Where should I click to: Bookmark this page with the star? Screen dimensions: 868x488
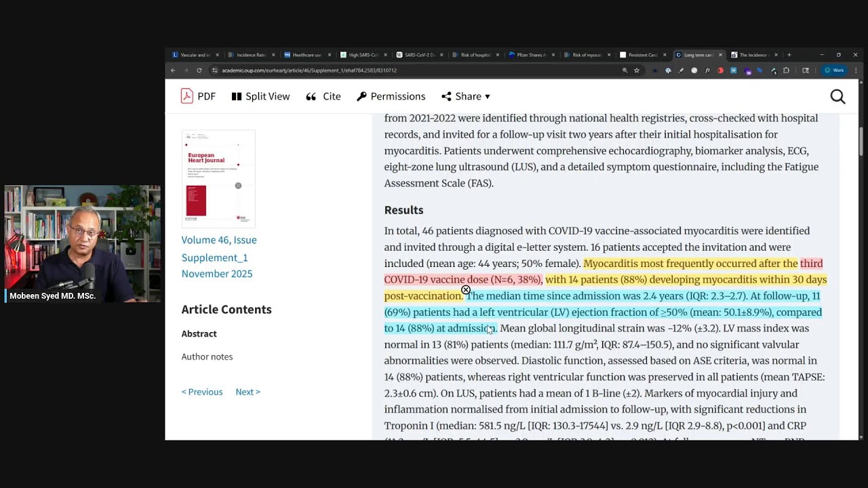[x=637, y=70]
